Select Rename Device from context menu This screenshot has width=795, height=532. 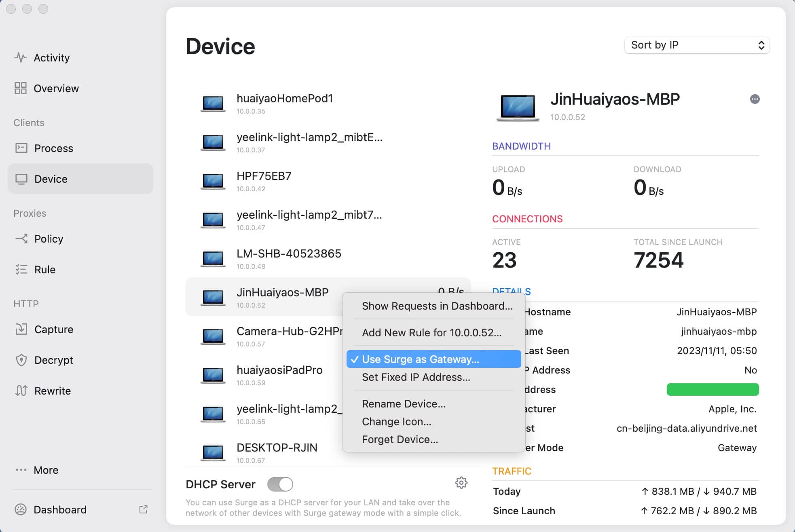click(x=433, y=404)
